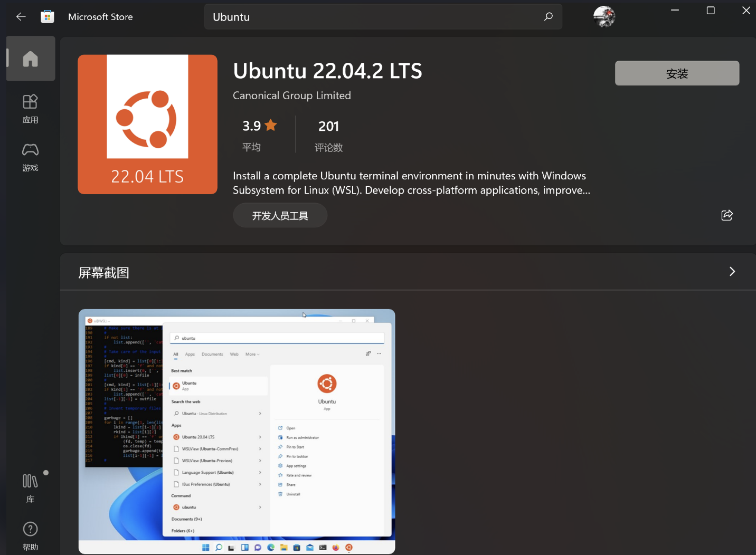Screen dimensions: 756x555
Task: Click the 屏幕截图 section header
Action: click(103, 272)
